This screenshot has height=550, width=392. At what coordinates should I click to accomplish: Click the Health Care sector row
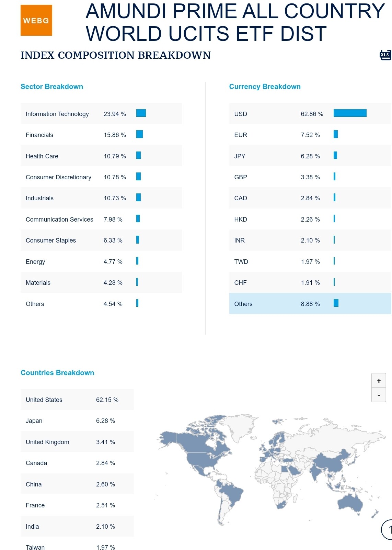[x=101, y=156]
